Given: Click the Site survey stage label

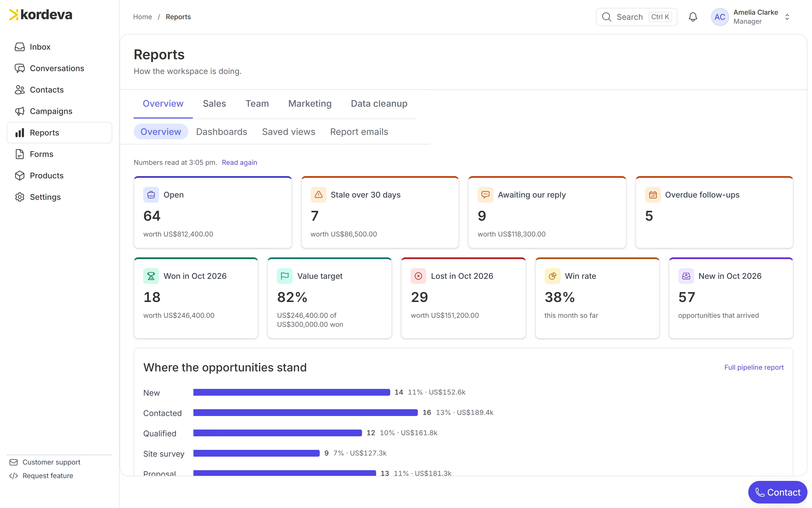Looking at the screenshot, I should click(164, 454).
